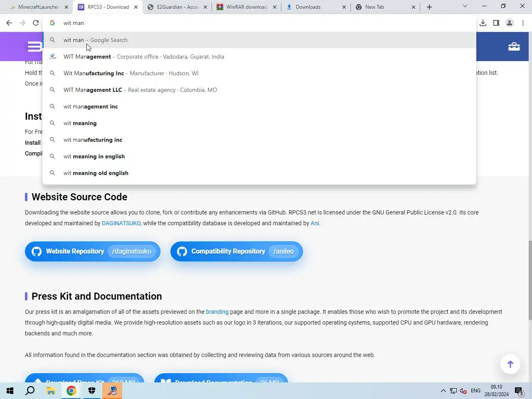Viewport: 532px width, 399px height.
Task: Switch to the WinRAR download tab
Action: 246,7
